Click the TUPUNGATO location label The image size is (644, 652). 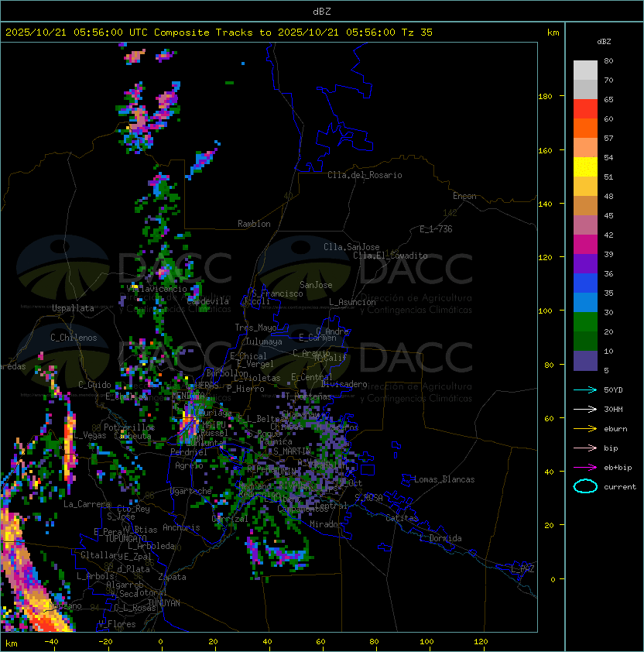125,538
